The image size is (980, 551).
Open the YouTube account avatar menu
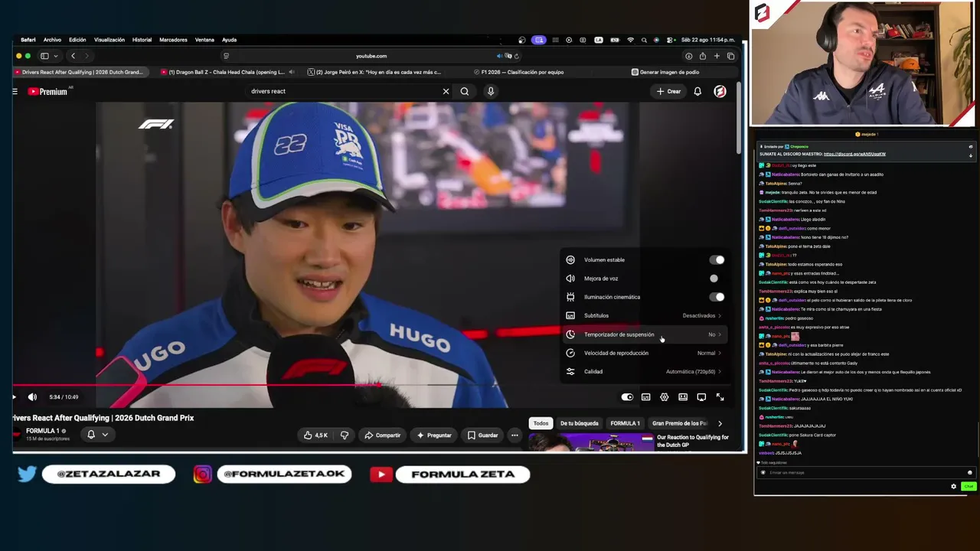pyautogui.click(x=720, y=92)
